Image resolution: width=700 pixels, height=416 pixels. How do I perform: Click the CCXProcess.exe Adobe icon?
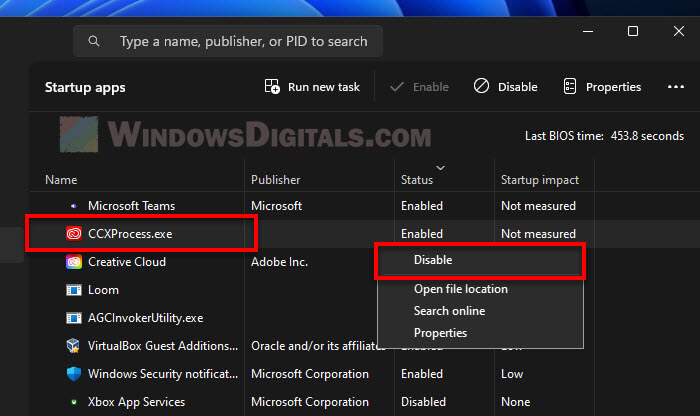point(74,233)
